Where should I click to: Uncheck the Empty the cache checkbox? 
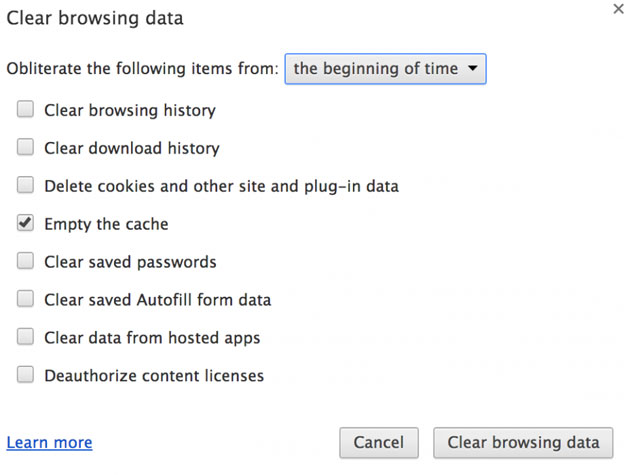tap(25, 224)
